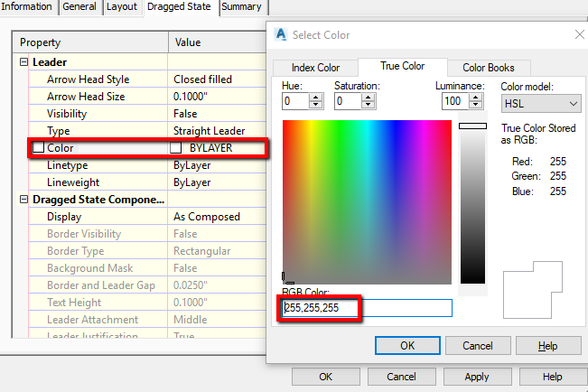The image size is (588, 392).
Task: Click the color swatch next to Color property
Action: pyautogui.click(x=38, y=147)
